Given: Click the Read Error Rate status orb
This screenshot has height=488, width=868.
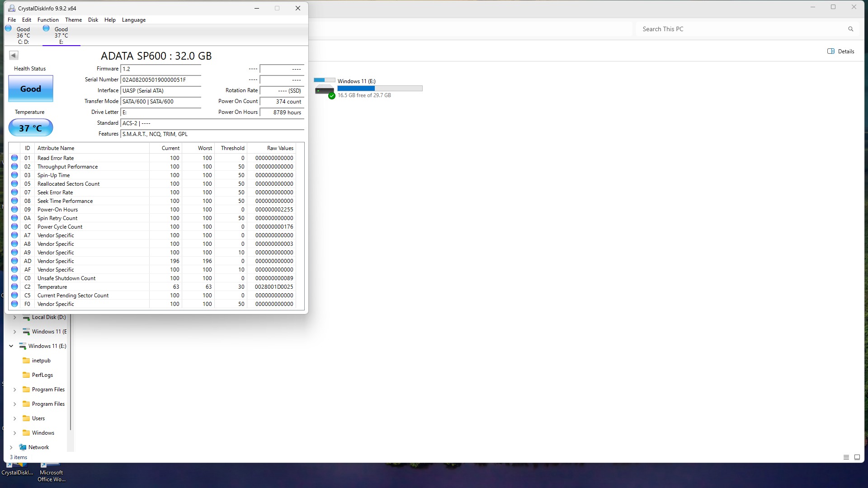Looking at the screenshot, I should click(14, 158).
